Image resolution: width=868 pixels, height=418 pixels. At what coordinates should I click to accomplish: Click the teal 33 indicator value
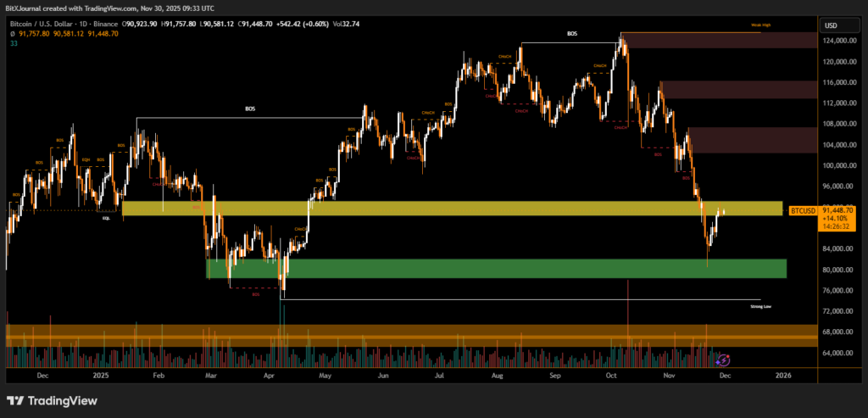tap(13, 44)
